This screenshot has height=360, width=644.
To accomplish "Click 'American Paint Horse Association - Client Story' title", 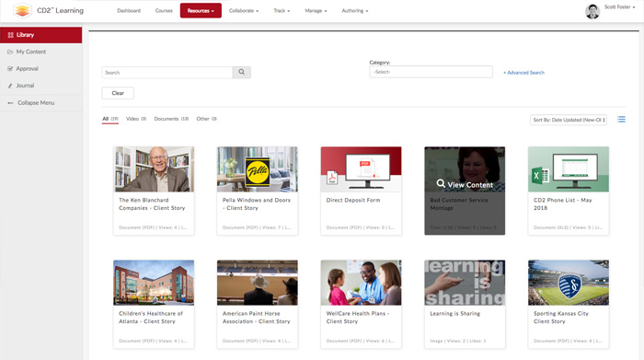I will click(x=257, y=318).
